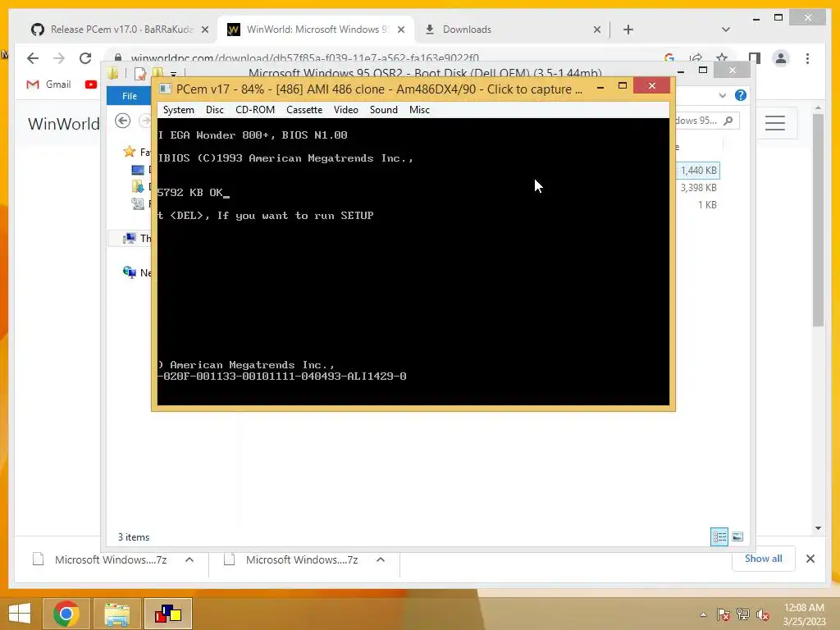Image resolution: width=840 pixels, height=630 pixels.
Task: Select the 1,440 KB file row
Action: pos(699,171)
